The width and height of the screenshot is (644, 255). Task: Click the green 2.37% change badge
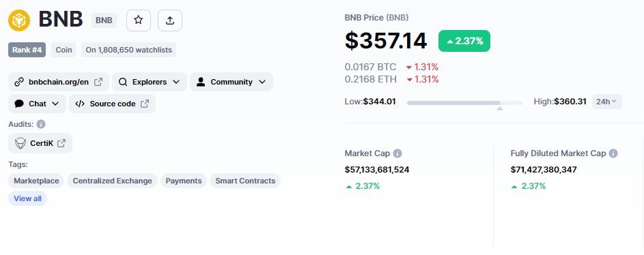click(464, 41)
